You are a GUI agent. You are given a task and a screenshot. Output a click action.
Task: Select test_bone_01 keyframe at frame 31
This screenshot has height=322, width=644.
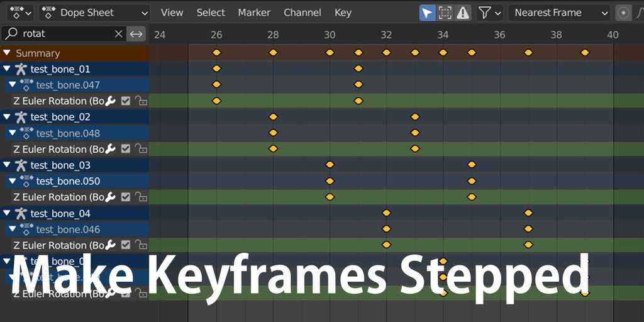click(x=358, y=69)
